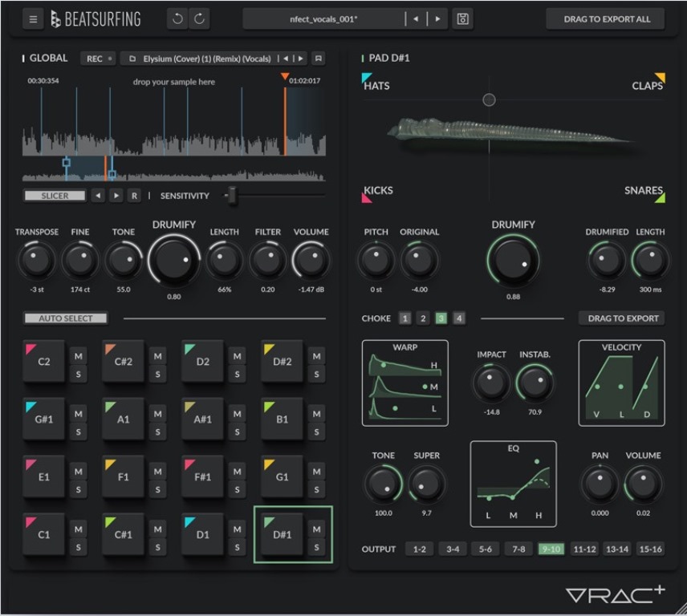Select previous slice arrow near Slicer
The width and height of the screenshot is (687, 616).
(x=98, y=196)
